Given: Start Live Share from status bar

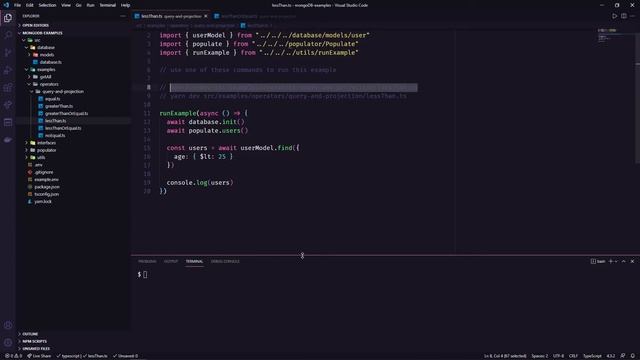Looking at the screenshot, I should (x=39, y=356).
